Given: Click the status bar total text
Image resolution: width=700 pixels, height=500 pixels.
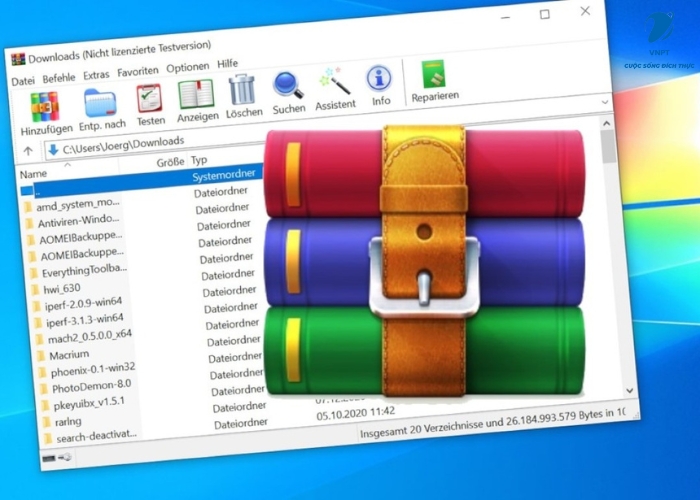Looking at the screenshot, I should coord(492,424).
